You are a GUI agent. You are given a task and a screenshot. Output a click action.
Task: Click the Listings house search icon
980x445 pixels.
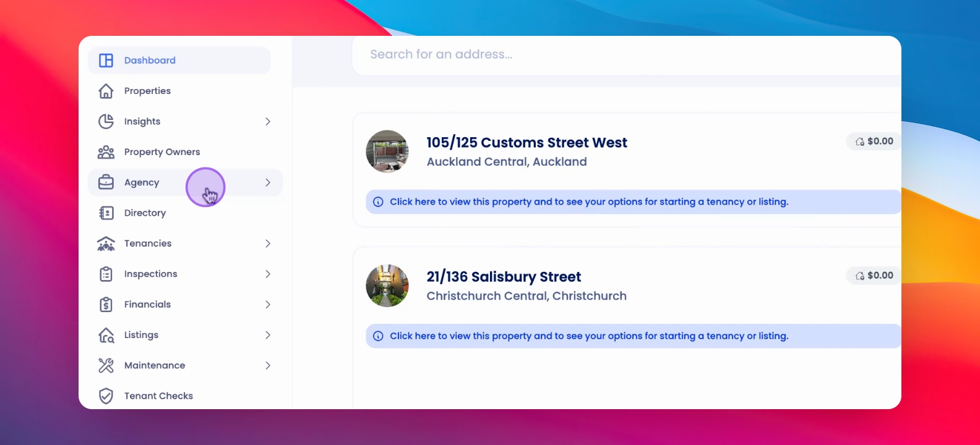point(106,335)
